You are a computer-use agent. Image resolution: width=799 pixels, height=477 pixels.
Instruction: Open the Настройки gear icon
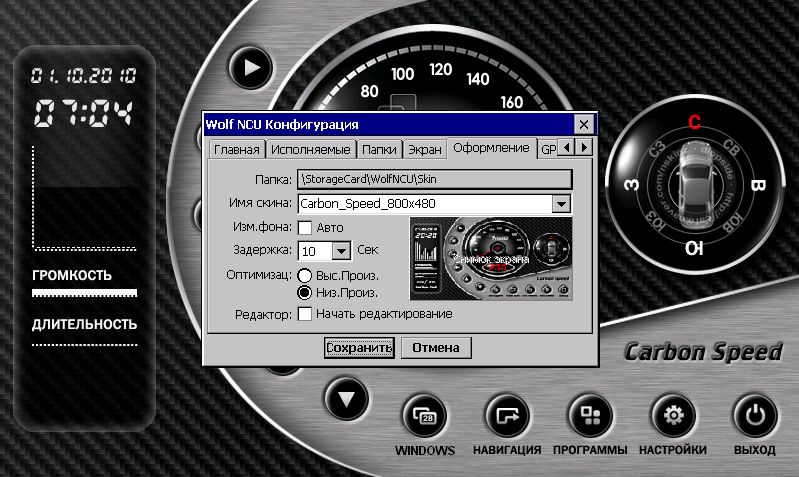(x=674, y=415)
